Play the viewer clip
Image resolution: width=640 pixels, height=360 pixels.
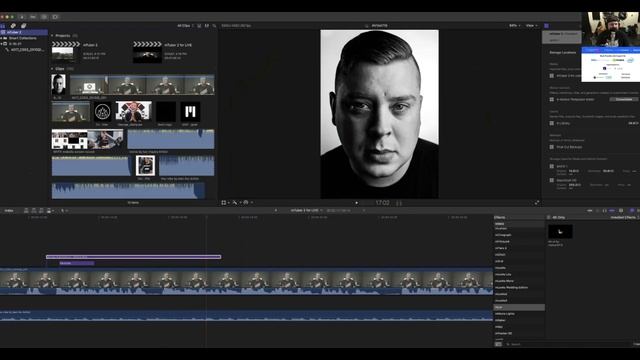[356, 203]
